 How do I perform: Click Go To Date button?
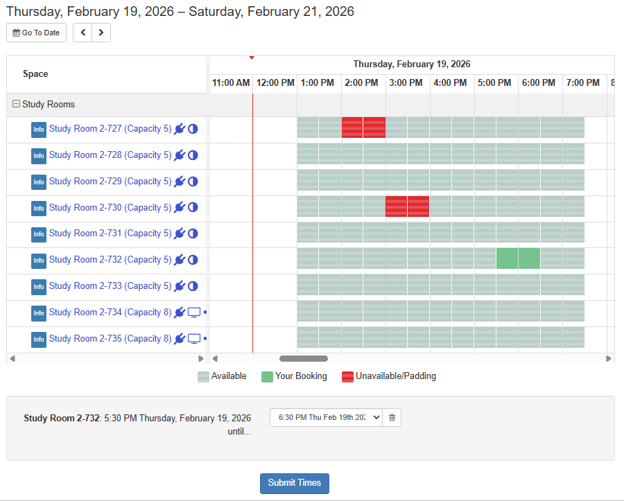(x=36, y=33)
